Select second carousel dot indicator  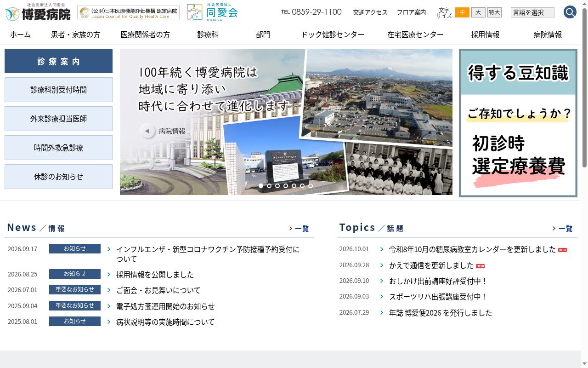pyautogui.click(x=269, y=186)
